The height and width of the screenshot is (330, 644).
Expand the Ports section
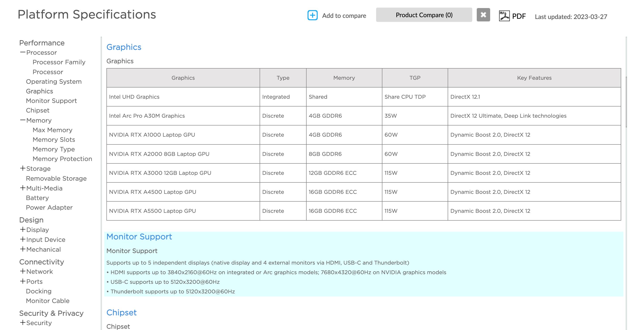(23, 281)
